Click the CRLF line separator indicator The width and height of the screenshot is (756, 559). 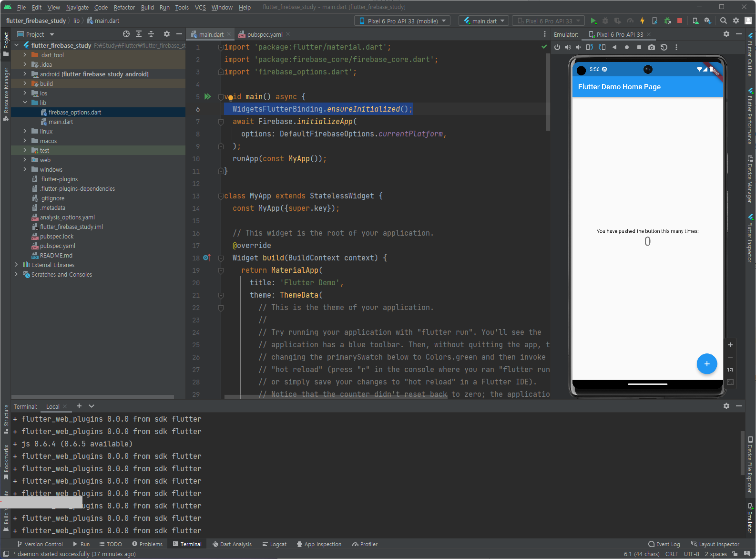click(x=672, y=554)
